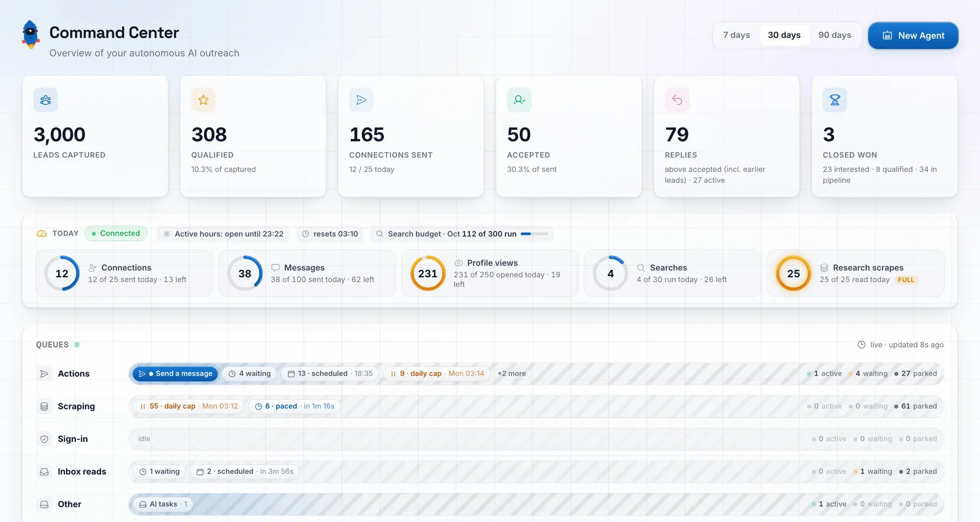The image size is (980, 522).
Task: Click the Research scrapes FULL badge
Action: click(906, 280)
